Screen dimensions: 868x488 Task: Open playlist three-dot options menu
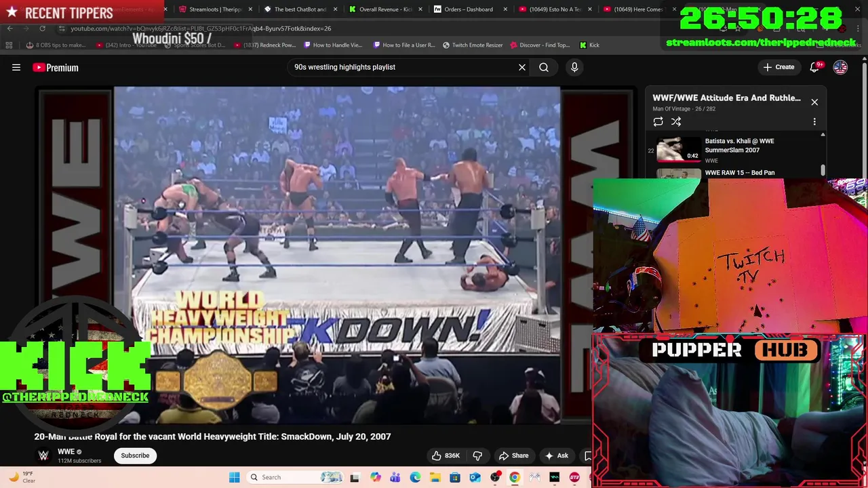[x=814, y=122]
